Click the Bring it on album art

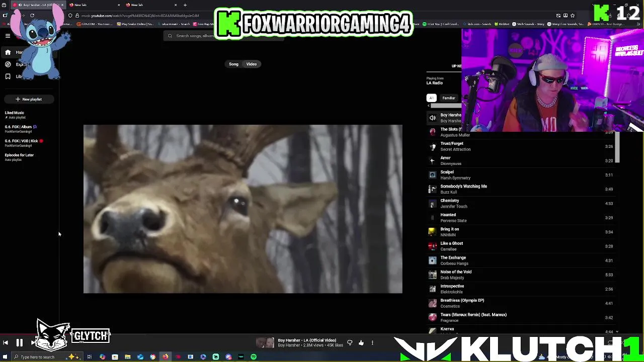point(432,232)
